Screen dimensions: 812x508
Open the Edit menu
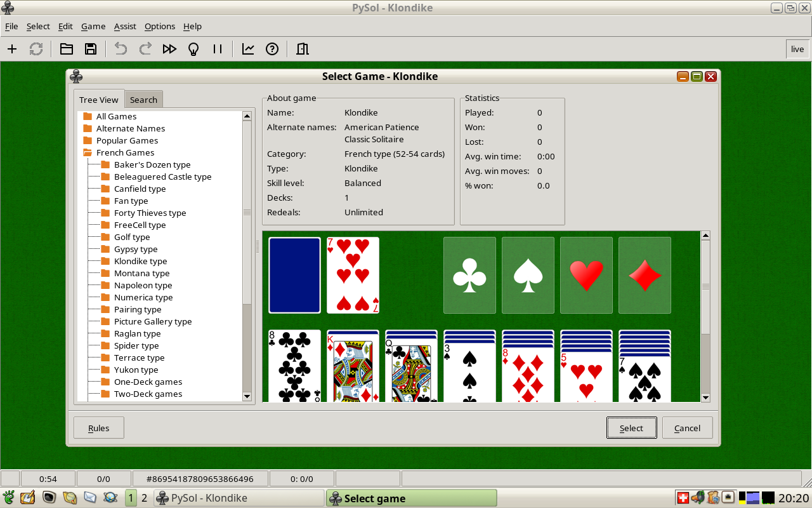coord(65,26)
